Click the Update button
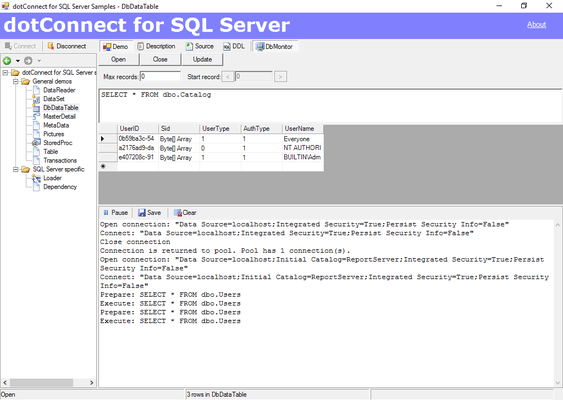 pyautogui.click(x=203, y=59)
